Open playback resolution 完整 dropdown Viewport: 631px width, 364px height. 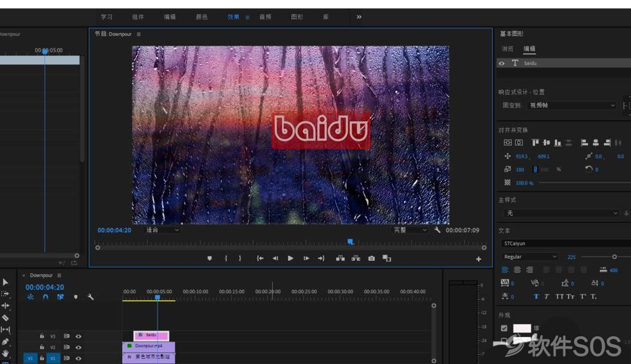410,230
